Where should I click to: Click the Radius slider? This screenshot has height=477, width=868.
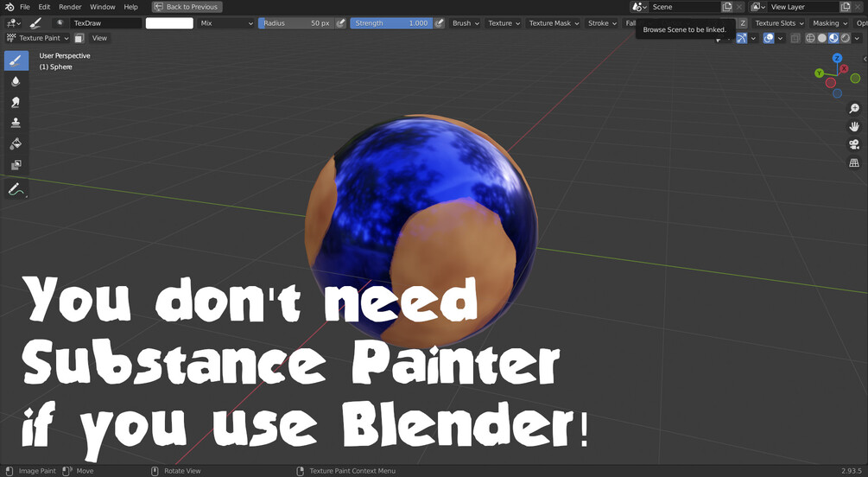click(x=297, y=23)
